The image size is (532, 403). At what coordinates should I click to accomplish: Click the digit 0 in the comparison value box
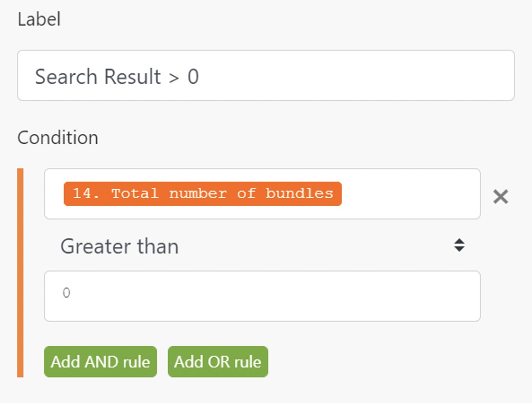coord(66,293)
